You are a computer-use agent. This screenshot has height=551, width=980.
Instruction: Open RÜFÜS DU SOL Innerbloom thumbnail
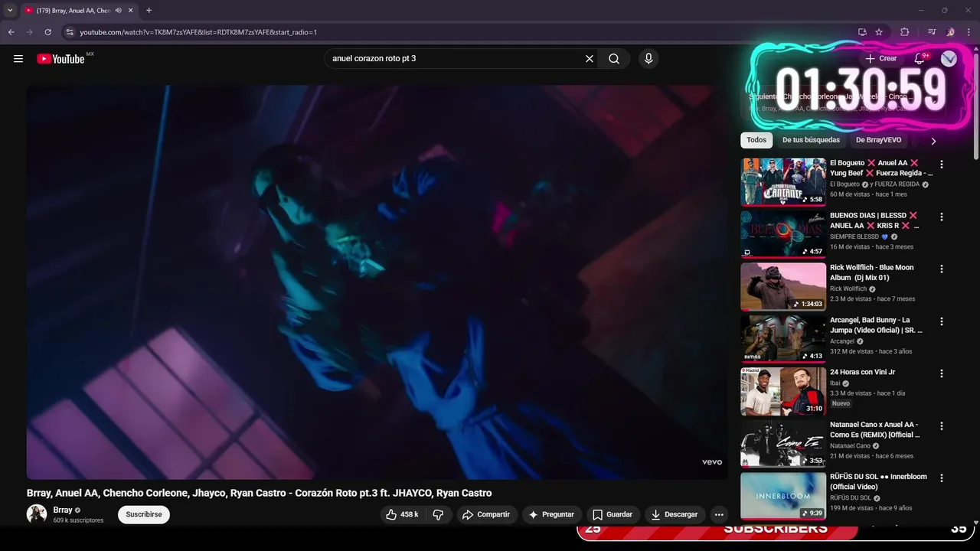pos(783,495)
